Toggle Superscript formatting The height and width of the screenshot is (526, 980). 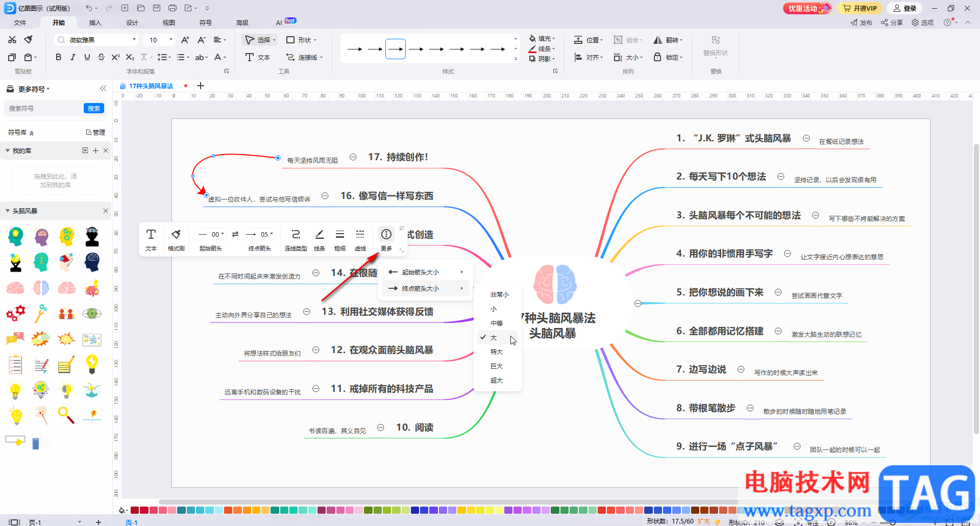115,57
